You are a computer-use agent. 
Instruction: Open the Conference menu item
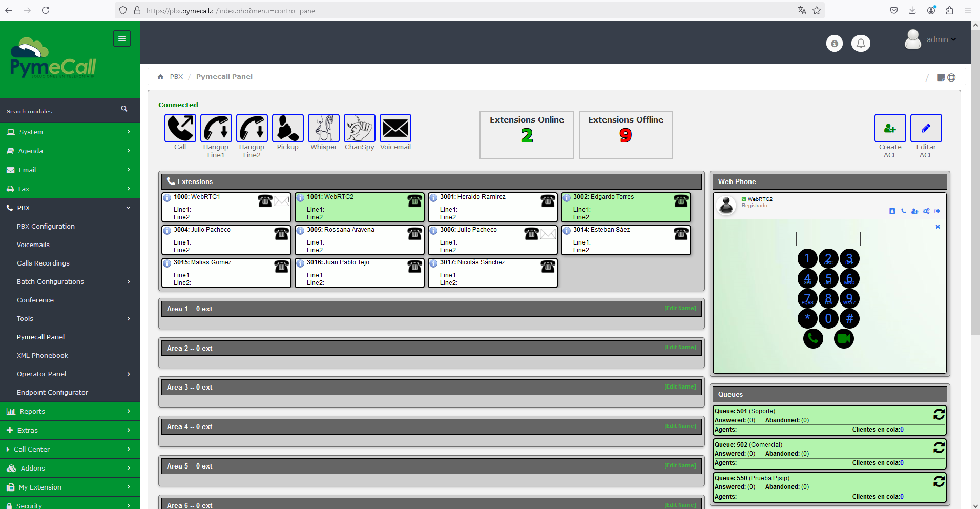35,300
